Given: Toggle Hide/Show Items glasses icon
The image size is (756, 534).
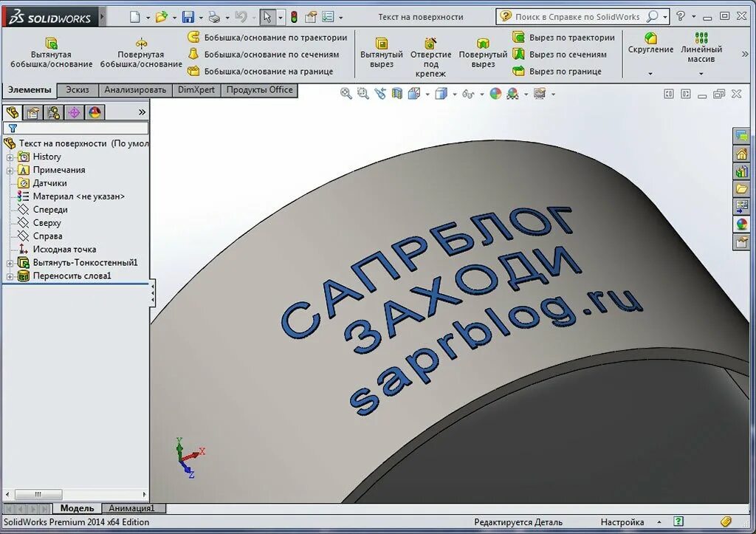Looking at the screenshot, I should point(468,94).
